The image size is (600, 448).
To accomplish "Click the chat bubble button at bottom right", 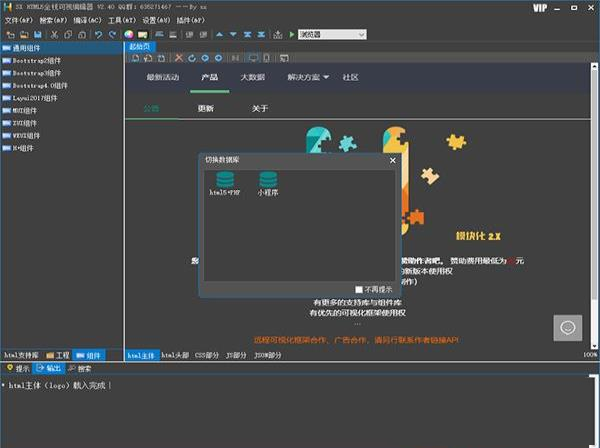I will click(567, 328).
